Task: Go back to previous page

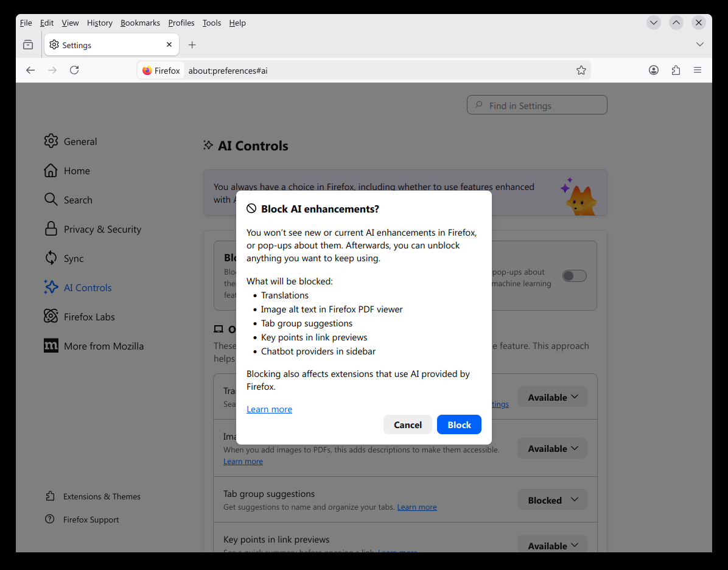Action: click(30, 70)
